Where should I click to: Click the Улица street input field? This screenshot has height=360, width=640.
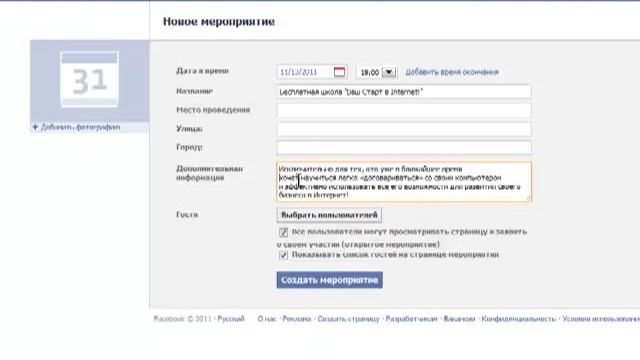(404, 129)
